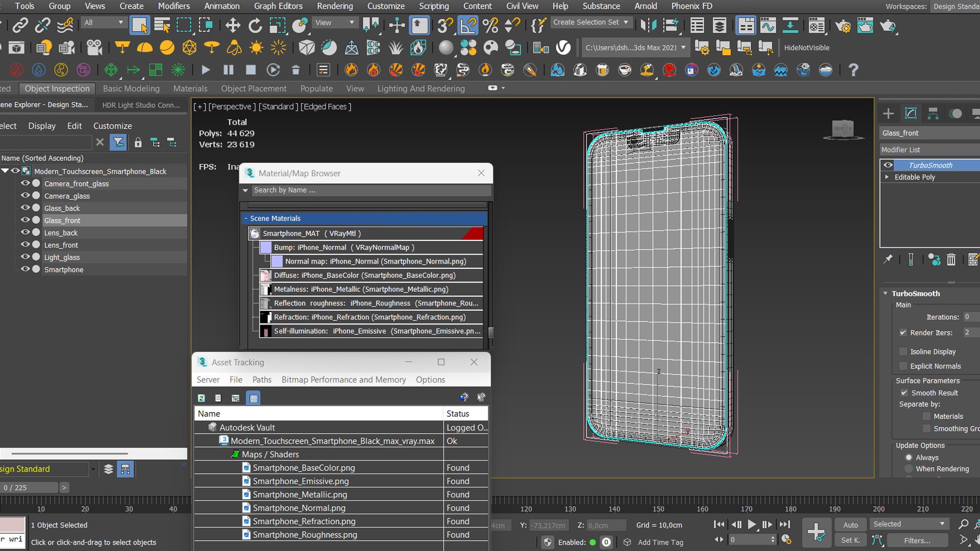
Task: Pin the modifier stack
Action: click(x=888, y=260)
